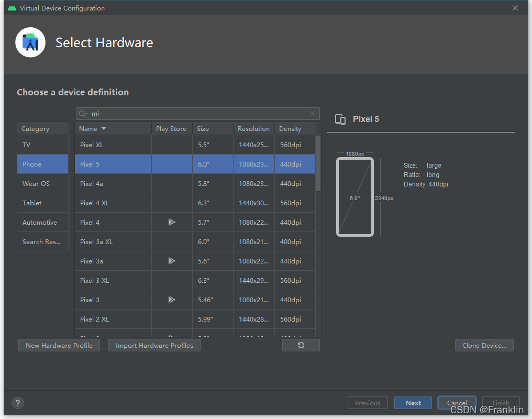Click the Android Studio logo in header

[x=30, y=42]
